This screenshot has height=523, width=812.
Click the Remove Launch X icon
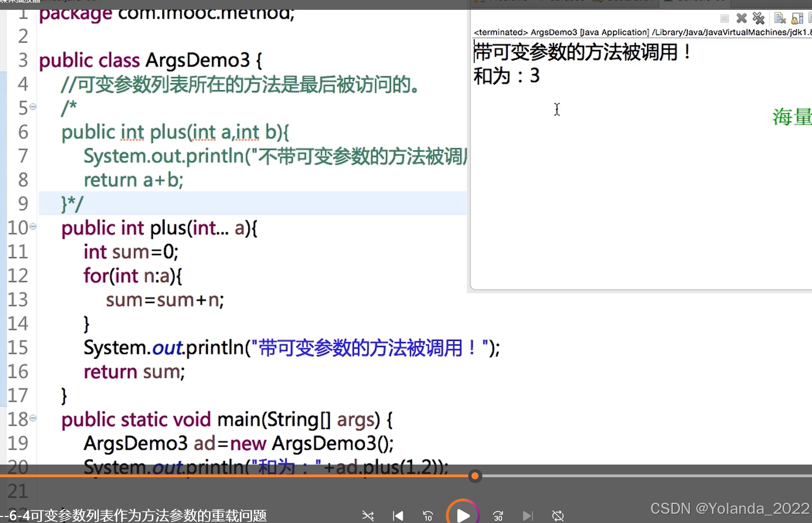point(742,19)
